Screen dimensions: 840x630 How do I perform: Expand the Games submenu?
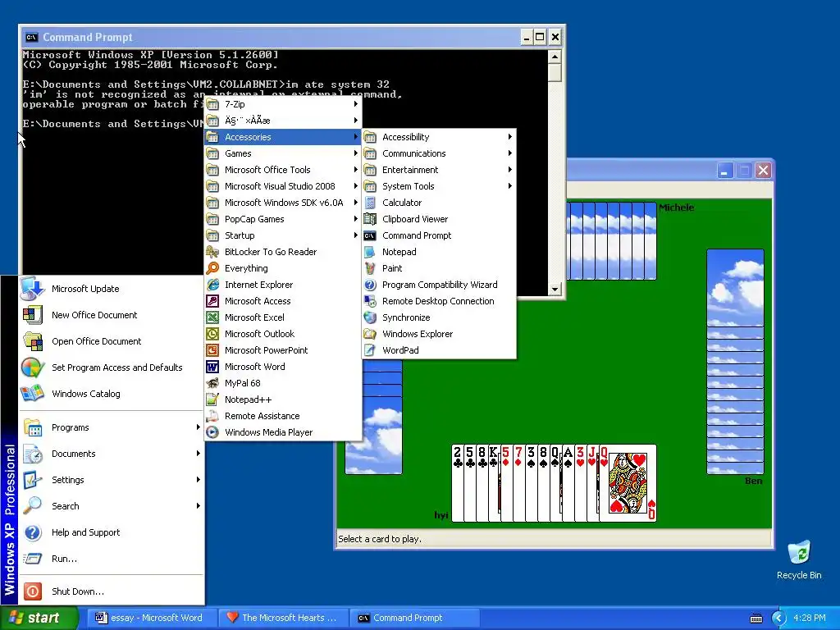pos(283,153)
